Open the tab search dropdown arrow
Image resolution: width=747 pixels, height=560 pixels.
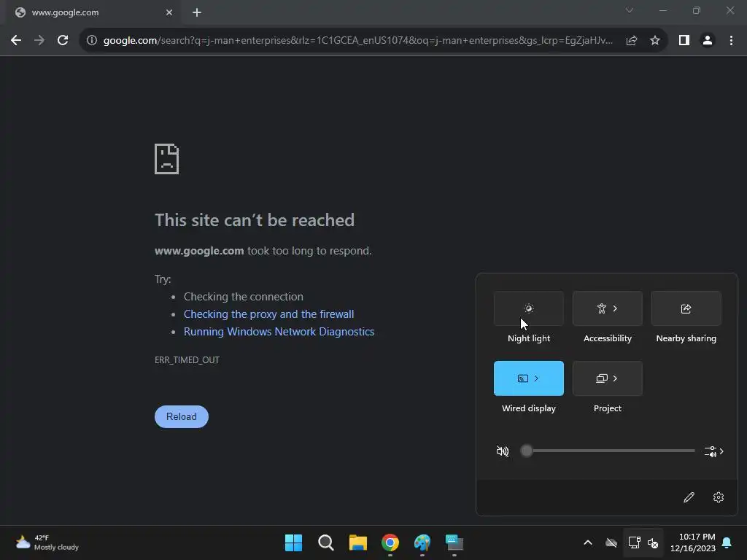tap(630, 10)
